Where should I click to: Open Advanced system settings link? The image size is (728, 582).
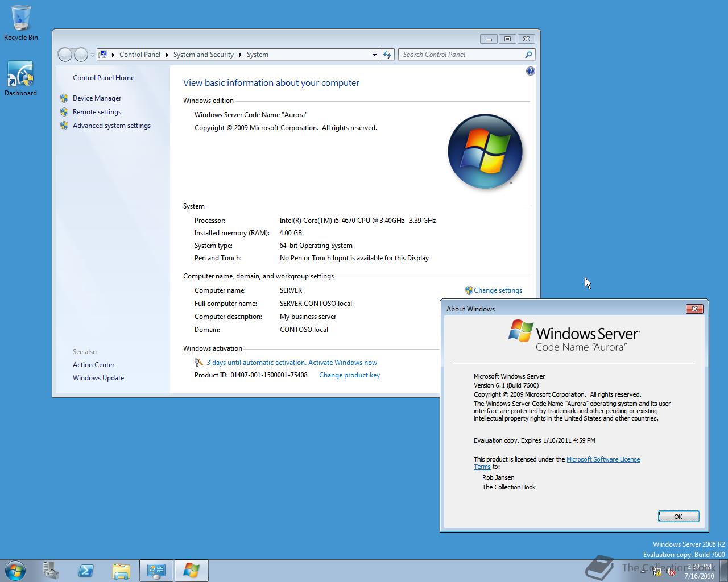click(x=111, y=126)
